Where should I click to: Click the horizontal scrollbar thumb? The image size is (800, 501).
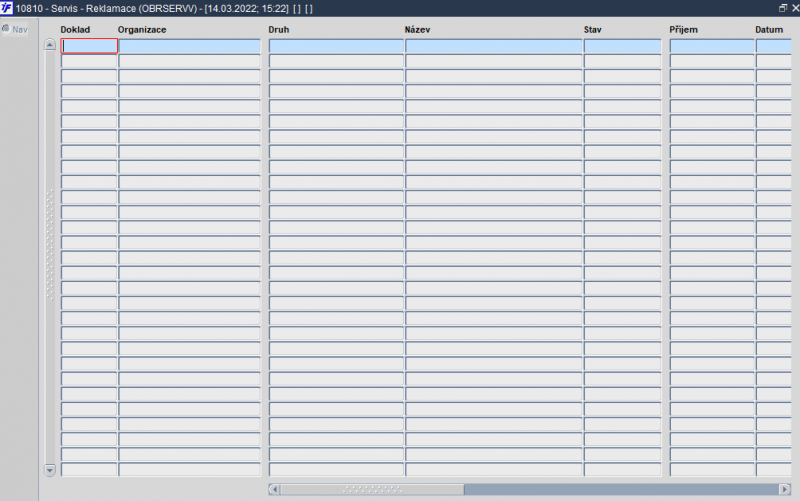pyautogui.click(x=372, y=489)
